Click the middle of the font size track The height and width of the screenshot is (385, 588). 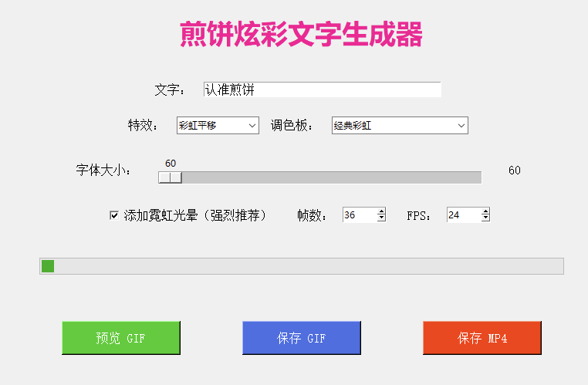[320, 177]
